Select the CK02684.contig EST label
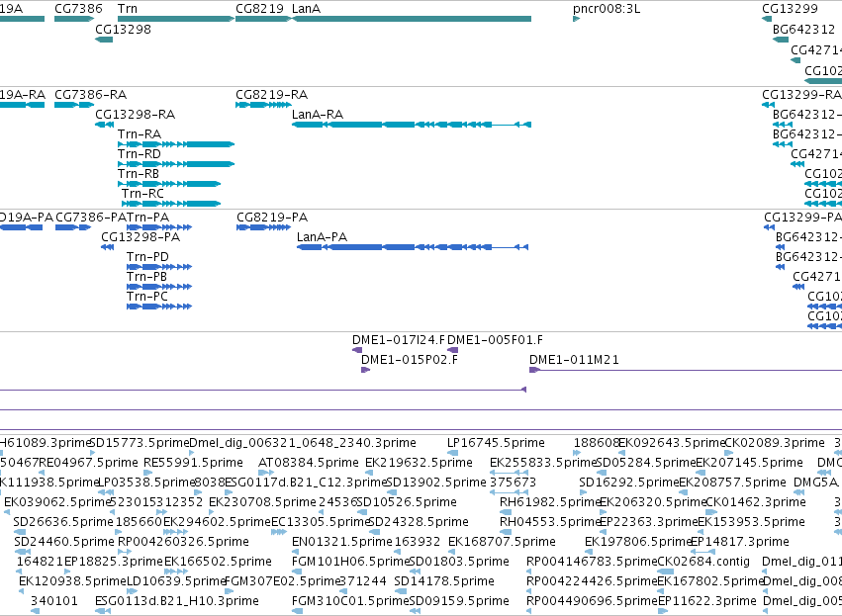Screen dimensions: 842x616 tap(703, 563)
